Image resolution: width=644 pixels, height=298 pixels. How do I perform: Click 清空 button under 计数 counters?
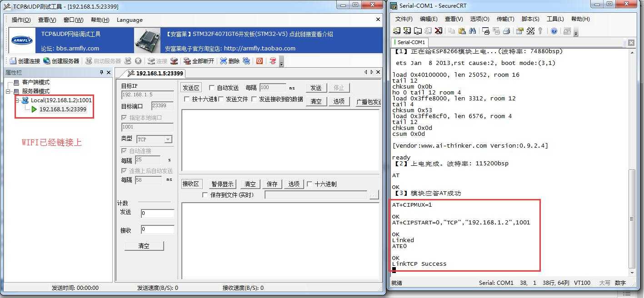click(144, 246)
